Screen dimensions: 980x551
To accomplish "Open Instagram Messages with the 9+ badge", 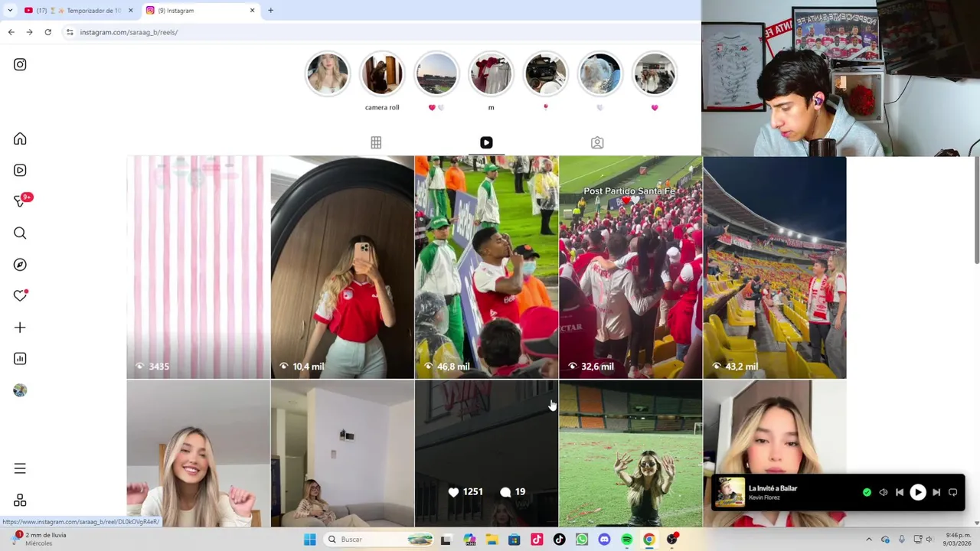I will 21,201.
